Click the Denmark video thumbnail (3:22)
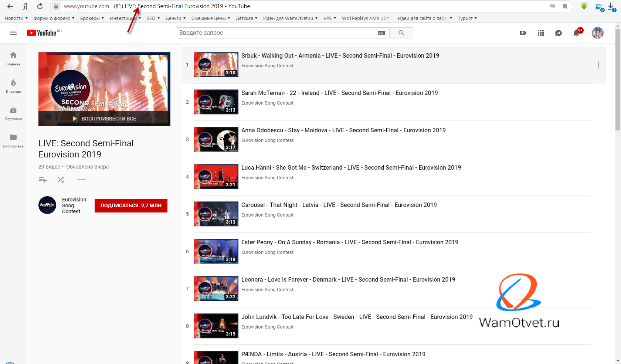Viewport: 621px width, 364px height. 216,289
